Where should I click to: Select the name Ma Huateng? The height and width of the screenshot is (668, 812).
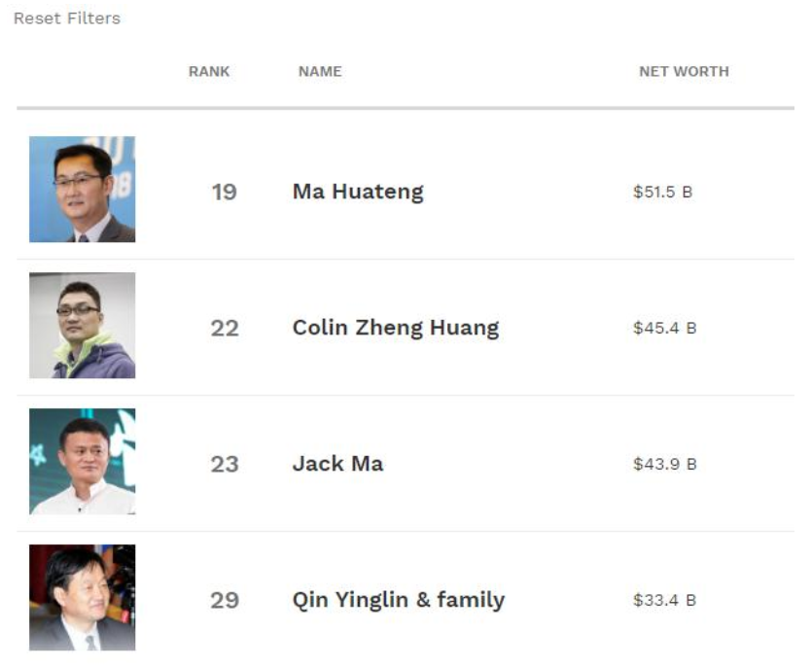(358, 192)
